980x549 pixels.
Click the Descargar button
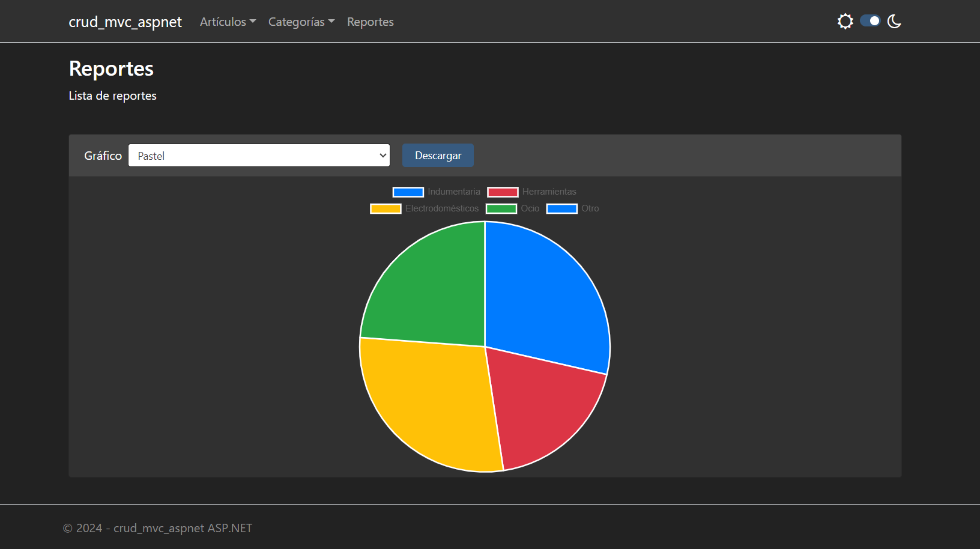438,156
